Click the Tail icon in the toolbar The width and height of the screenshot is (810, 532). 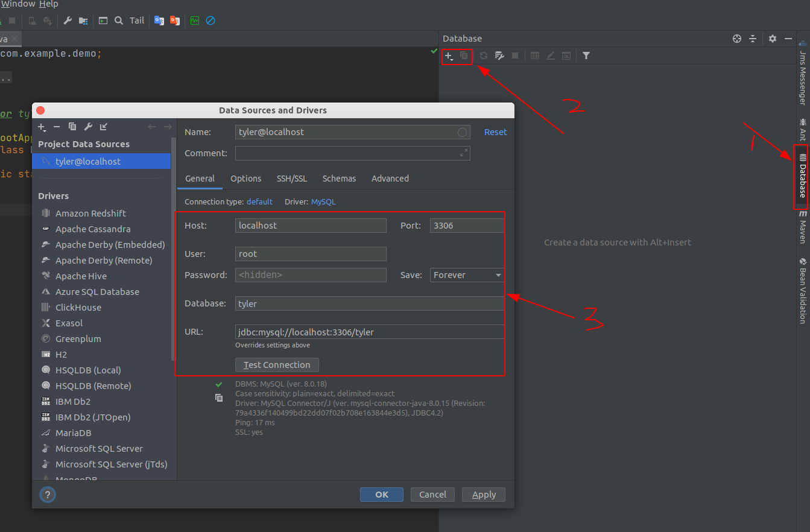136,20
